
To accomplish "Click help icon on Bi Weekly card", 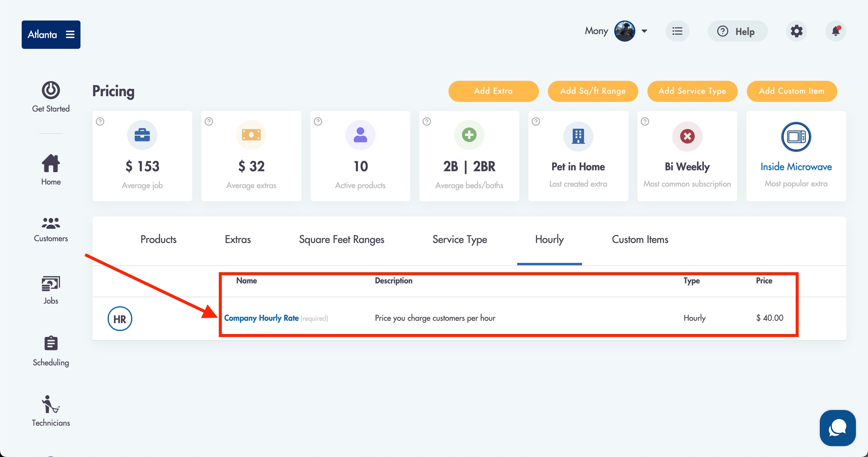I will click(645, 121).
